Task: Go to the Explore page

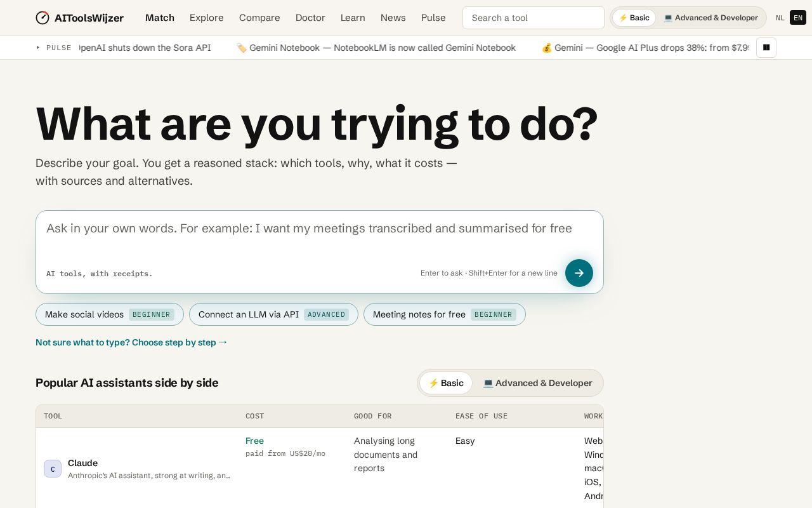Action: pyautogui.click(x=207, y=18)
